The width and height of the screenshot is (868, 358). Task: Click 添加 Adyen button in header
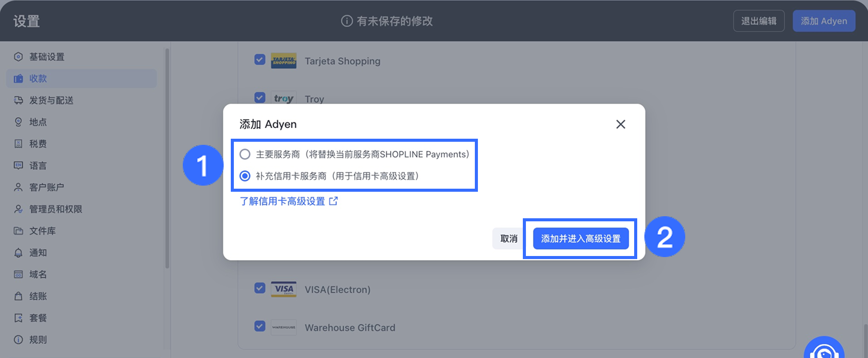pos(824,21)
